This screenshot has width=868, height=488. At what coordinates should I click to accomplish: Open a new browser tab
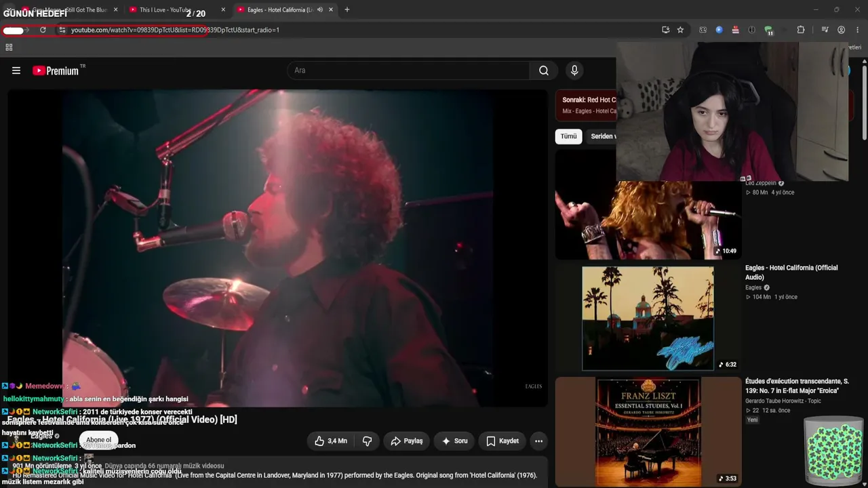click(x=347, y=9)
